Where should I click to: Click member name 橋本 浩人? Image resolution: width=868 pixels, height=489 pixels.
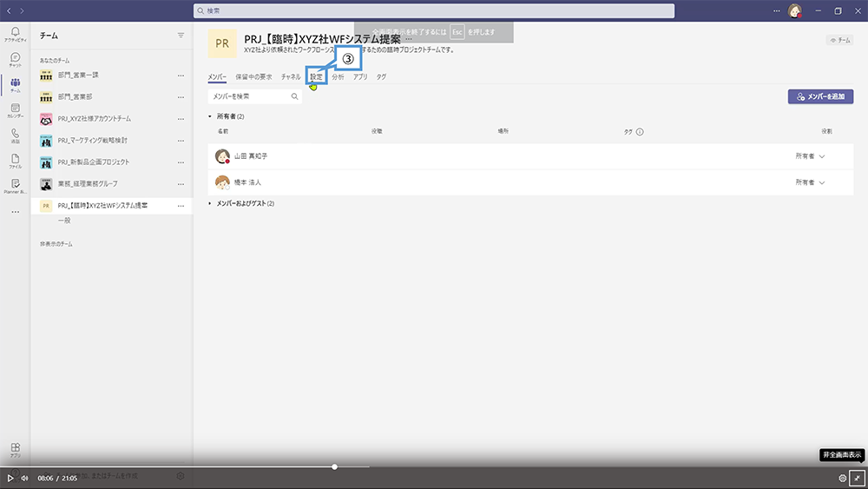coord(247,182)
